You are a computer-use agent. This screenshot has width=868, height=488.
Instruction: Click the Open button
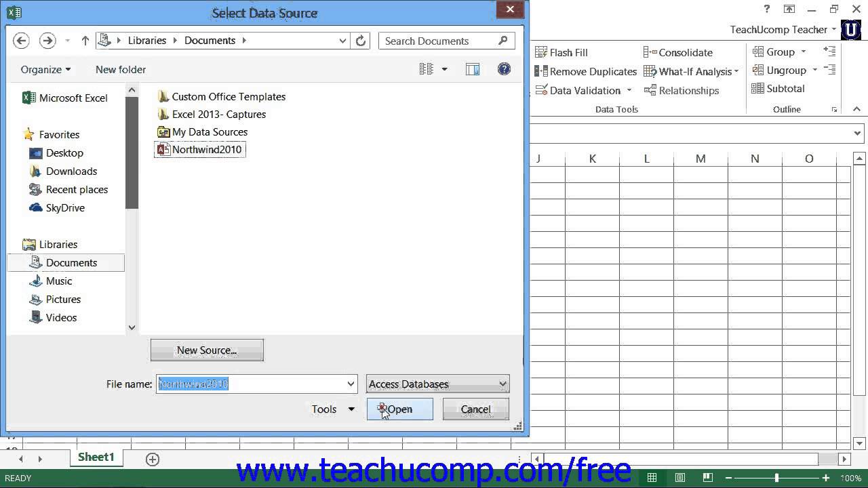click(399, 409)
